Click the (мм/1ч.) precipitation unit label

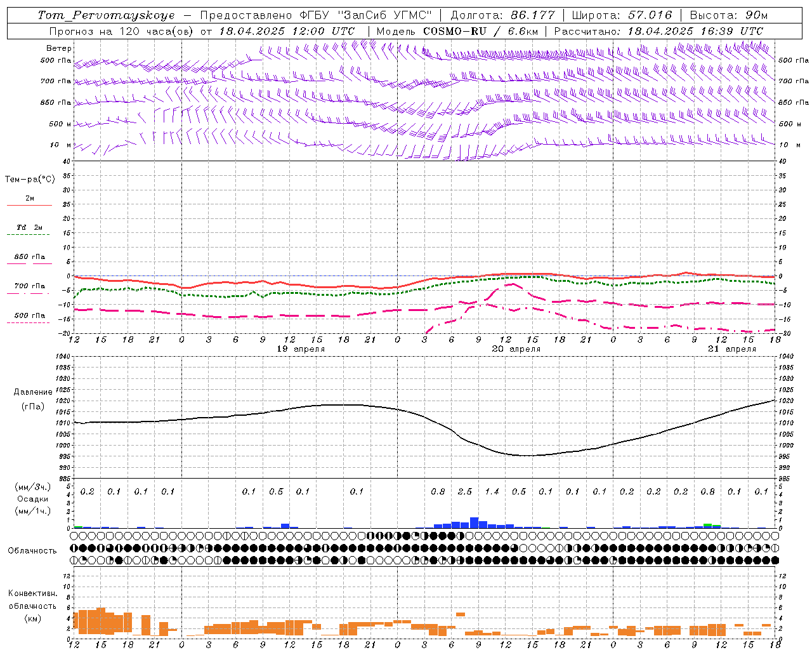(33, 511)
